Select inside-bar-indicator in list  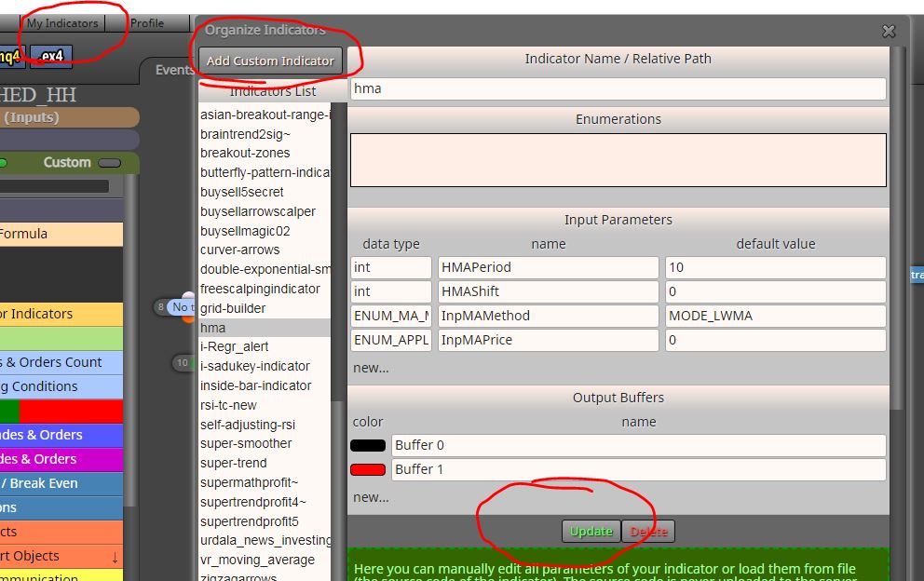click(x=265, y=385)
